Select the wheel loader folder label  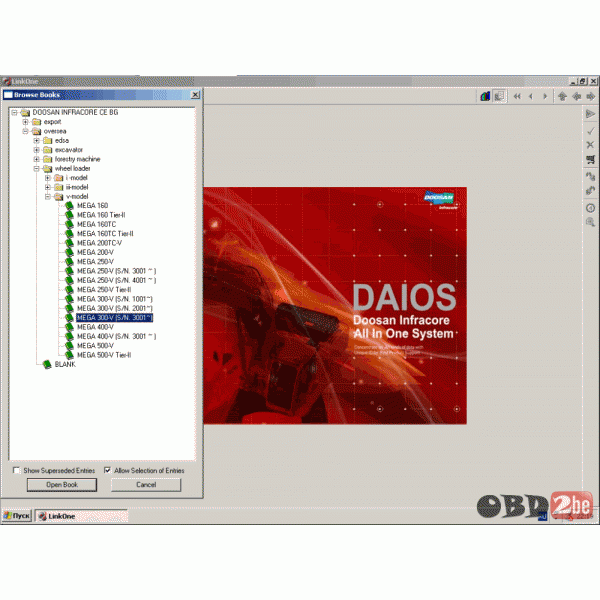point(73,169)
